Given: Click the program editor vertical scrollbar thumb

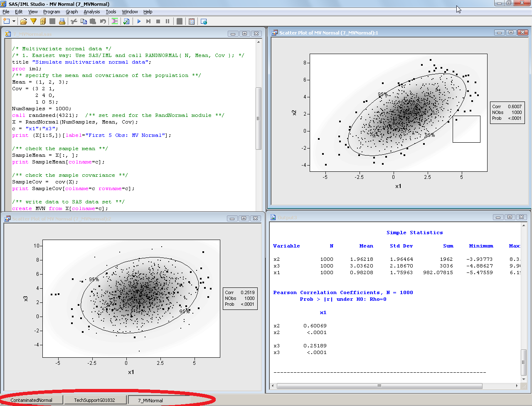Looking at the screenshot, I should tap(258, 118).
